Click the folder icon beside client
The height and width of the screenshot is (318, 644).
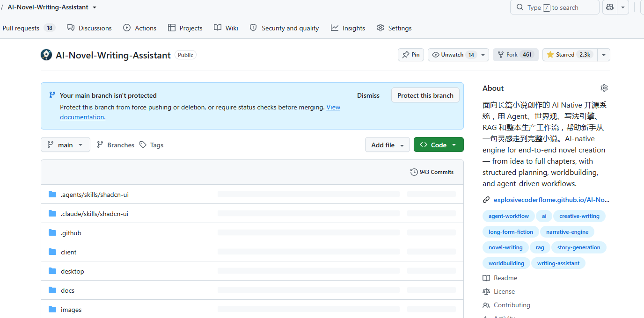(x=52, y=252)
